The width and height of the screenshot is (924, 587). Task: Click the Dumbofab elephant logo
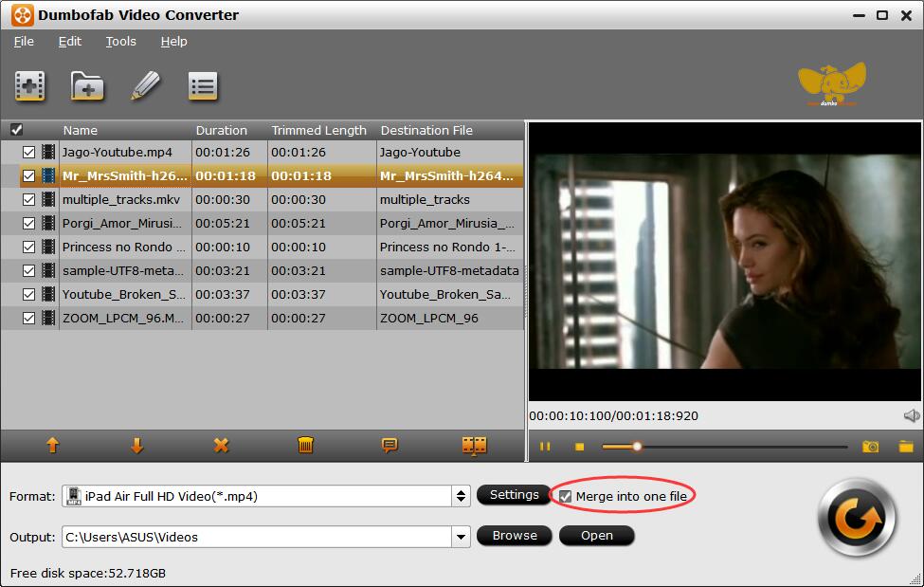click(x=832, y=84)
